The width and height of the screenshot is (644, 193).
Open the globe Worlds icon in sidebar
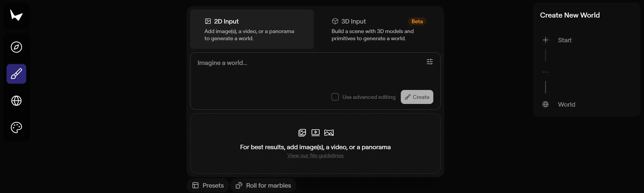[16, 101]
